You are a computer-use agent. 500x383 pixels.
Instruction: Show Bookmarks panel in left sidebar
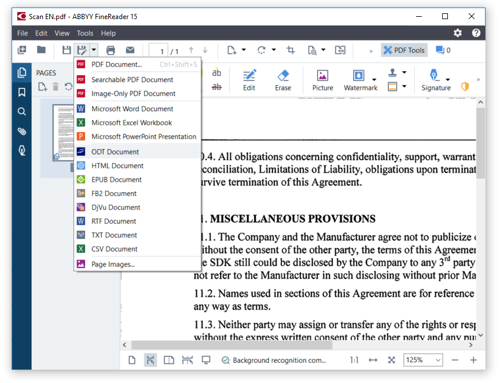(22, 92)
